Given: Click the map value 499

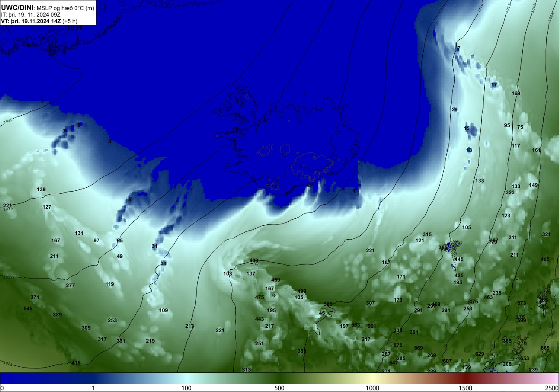Looking at the screenshot, I should (302, 291).
